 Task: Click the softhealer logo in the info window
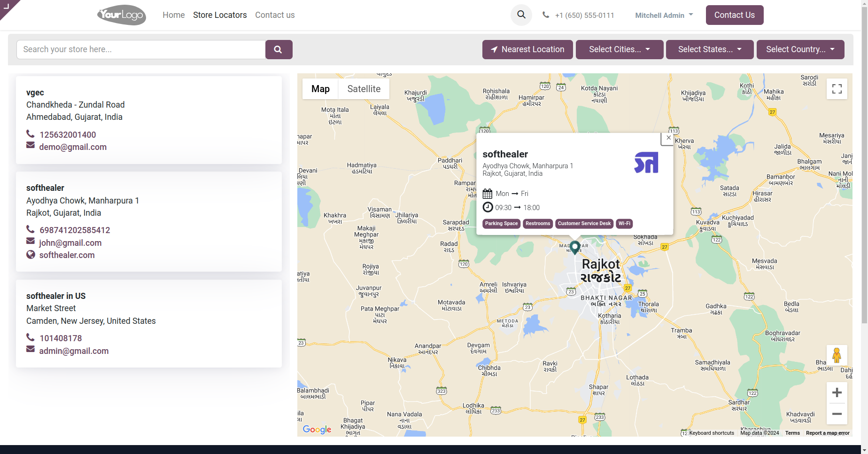pos(646,163)
